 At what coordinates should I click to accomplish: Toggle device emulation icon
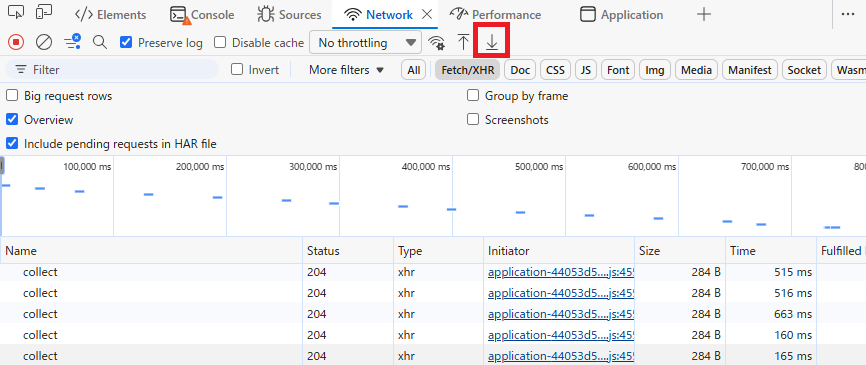pos(44,12)
